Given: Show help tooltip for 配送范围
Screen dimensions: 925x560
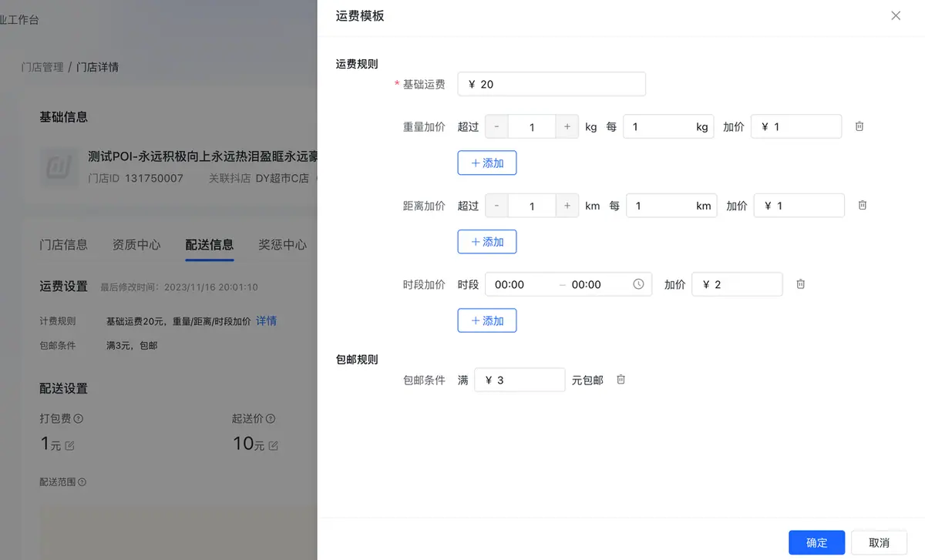Looking at the screenshot, I should 82,482.
